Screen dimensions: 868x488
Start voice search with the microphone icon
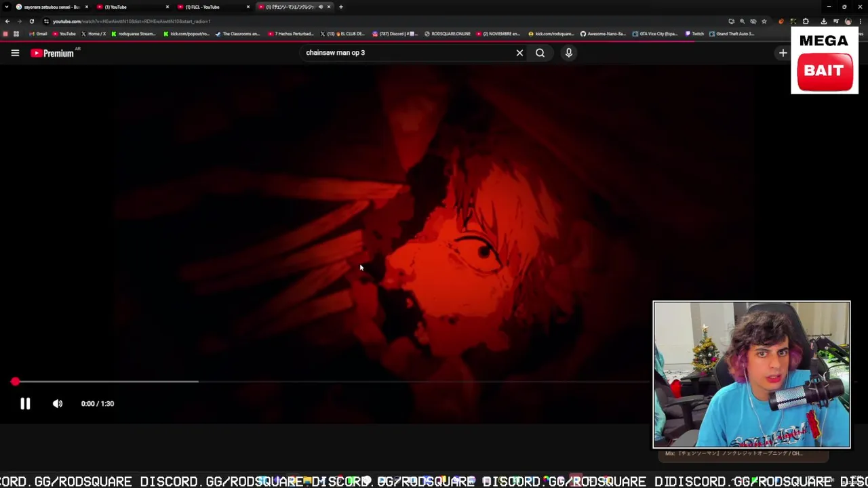tap(569, 53)
